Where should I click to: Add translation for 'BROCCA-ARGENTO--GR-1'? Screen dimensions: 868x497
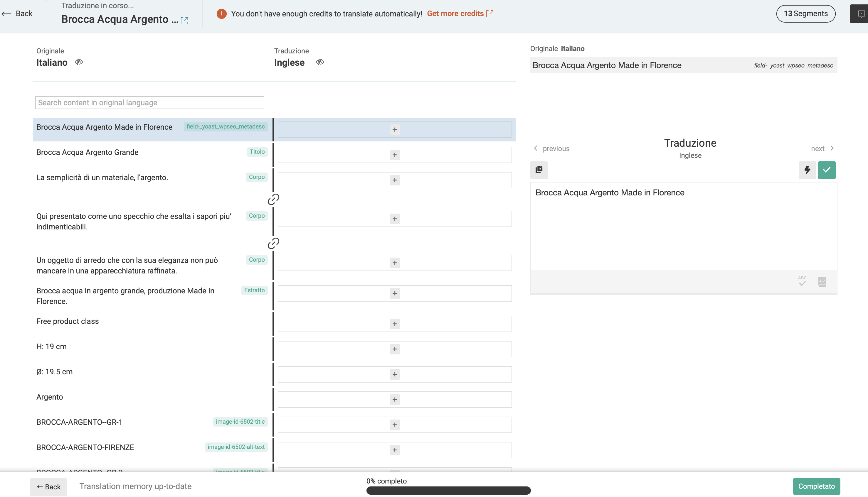coord(395,425)
